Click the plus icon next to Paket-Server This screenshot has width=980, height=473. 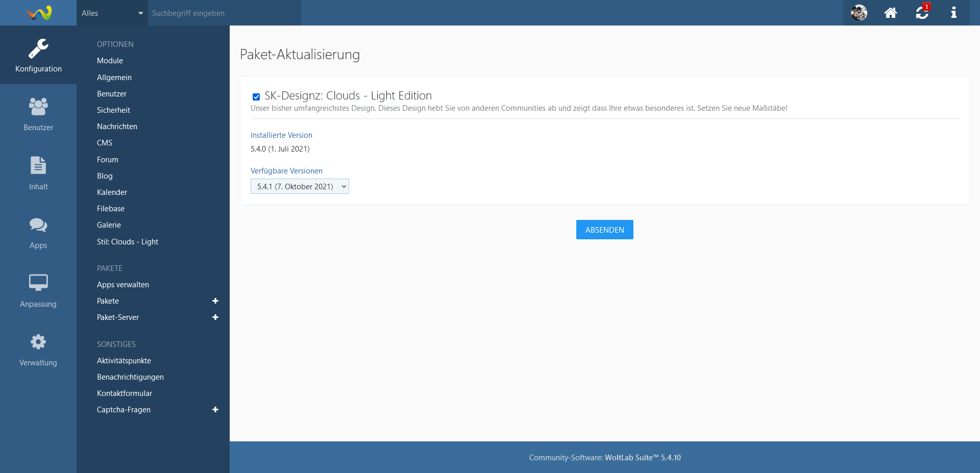click(215, 317)
